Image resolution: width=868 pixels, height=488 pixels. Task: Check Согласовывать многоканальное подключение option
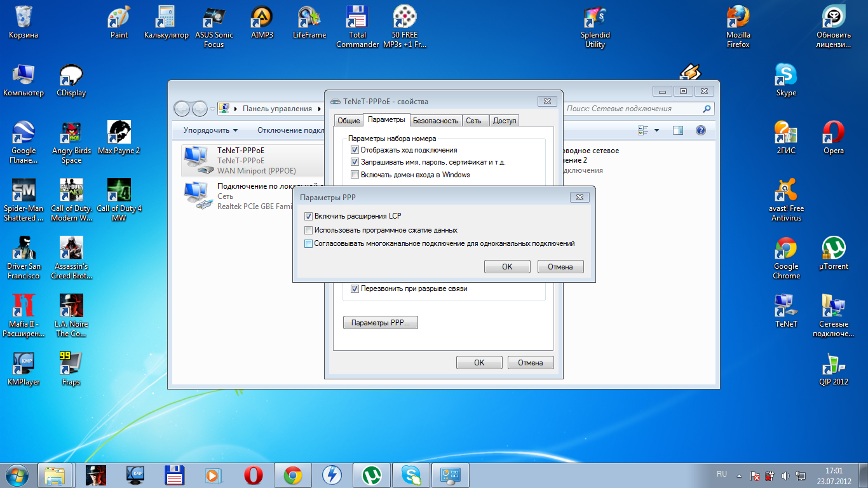click(309, 243)
